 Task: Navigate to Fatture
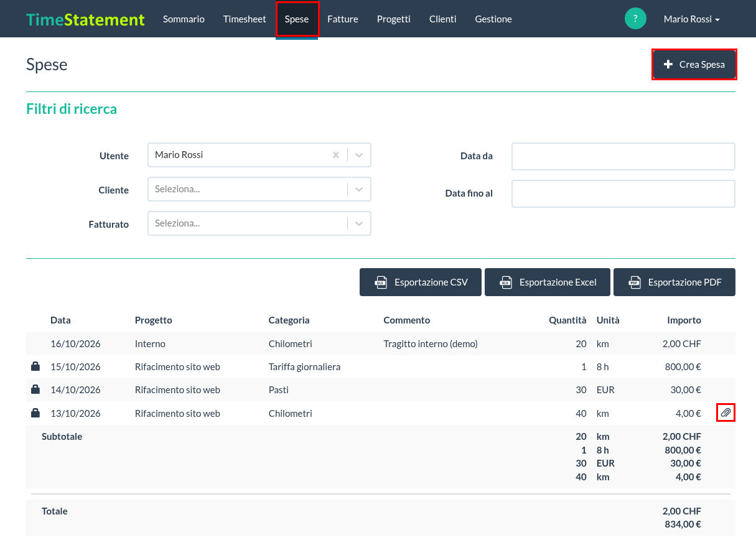[x=343, y=19]
